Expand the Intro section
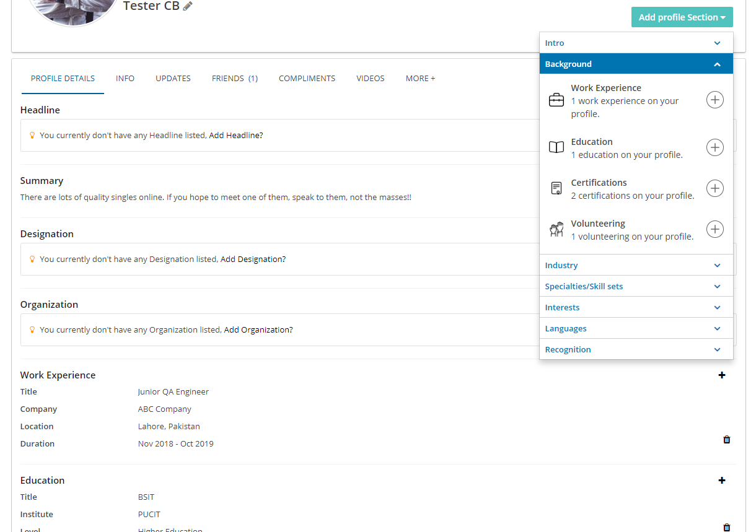This screenshot has height=532, width=756. click(x=636, y=43)
